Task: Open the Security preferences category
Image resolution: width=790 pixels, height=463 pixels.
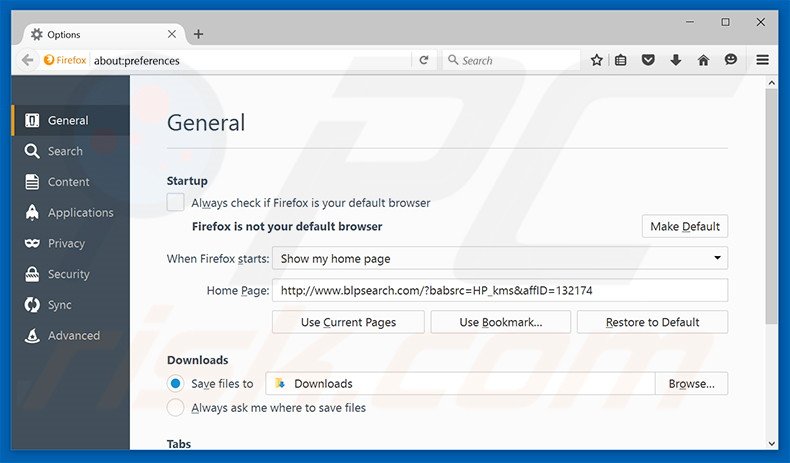Action: pyautogui.click(x=71, y=274)
